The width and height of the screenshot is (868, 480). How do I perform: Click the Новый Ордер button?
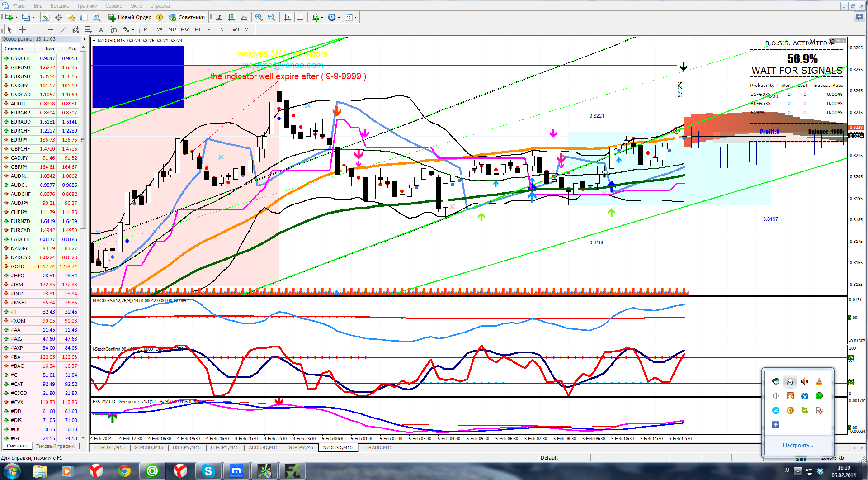(x=130, y=17)
